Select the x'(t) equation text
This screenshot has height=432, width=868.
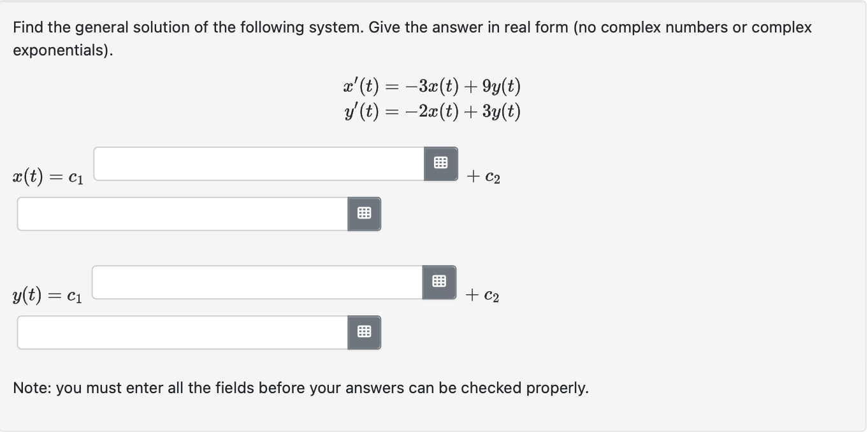click(x=431, y=86)
